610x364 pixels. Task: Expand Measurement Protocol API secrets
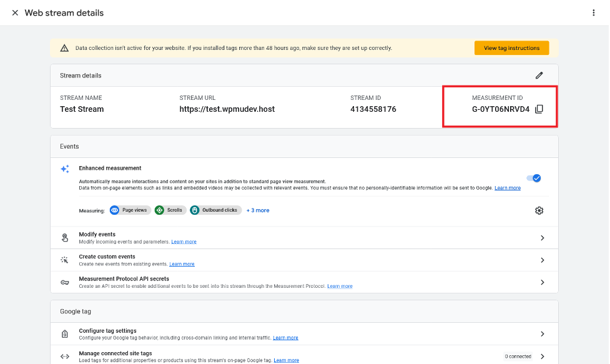pos(542,282)
